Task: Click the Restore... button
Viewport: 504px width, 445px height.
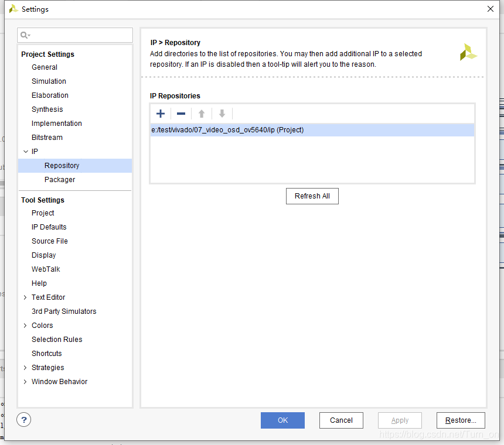Action: pos(461,420)
